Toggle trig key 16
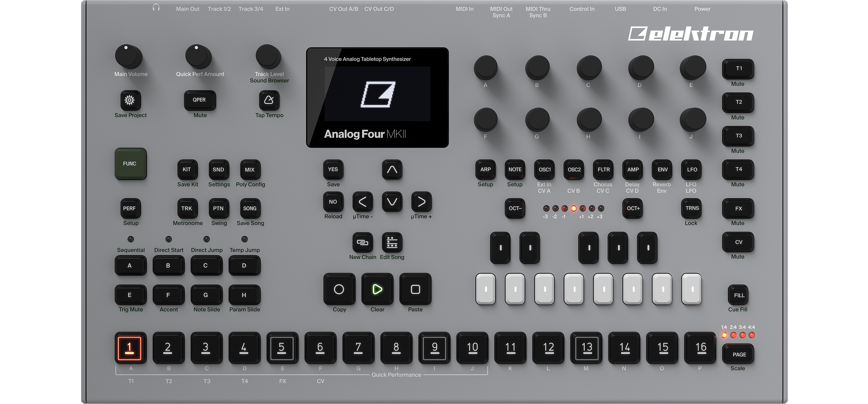This screenshot has height=404, width=868. point(700,348)
